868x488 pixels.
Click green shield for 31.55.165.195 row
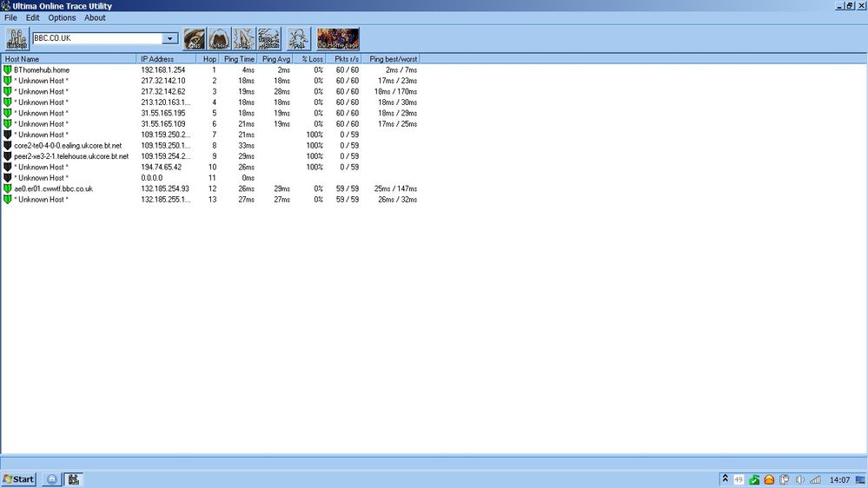click(x=7, y=113)
